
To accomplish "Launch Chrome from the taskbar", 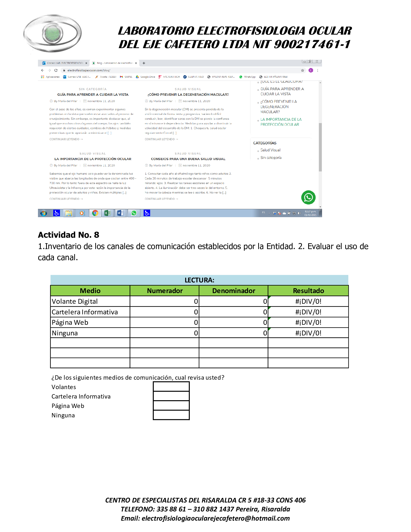I will point(95,213).
